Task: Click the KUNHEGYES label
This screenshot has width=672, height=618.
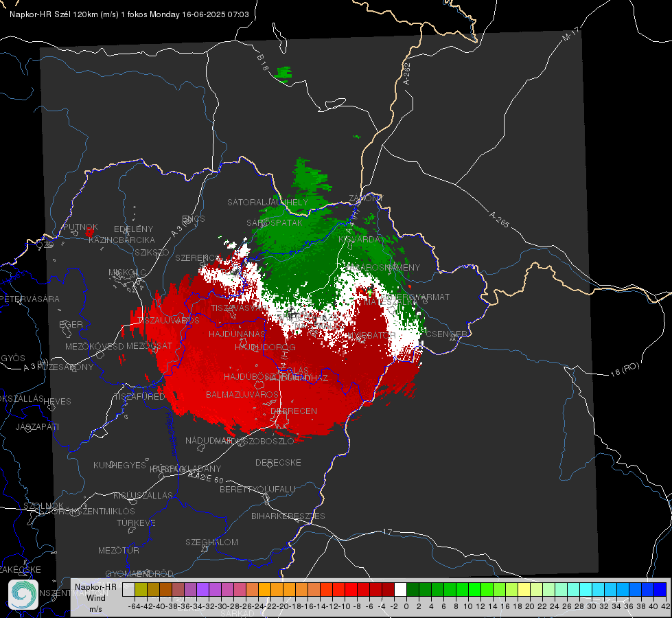Action: 119,466
